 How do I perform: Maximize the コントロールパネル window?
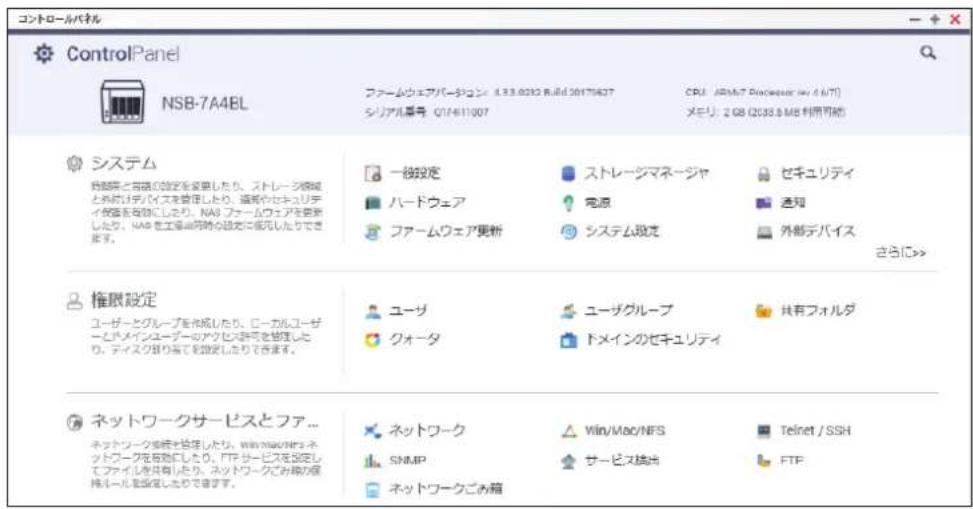935,19
